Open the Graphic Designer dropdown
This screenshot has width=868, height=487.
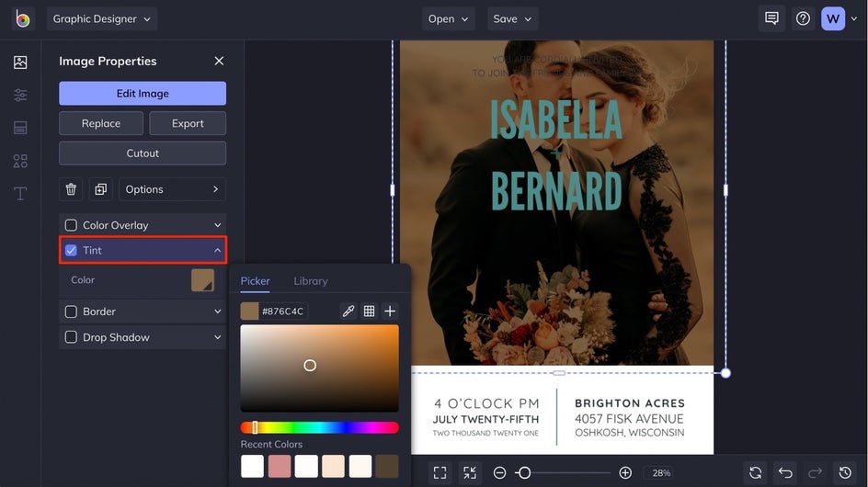[x=102, y=18]
